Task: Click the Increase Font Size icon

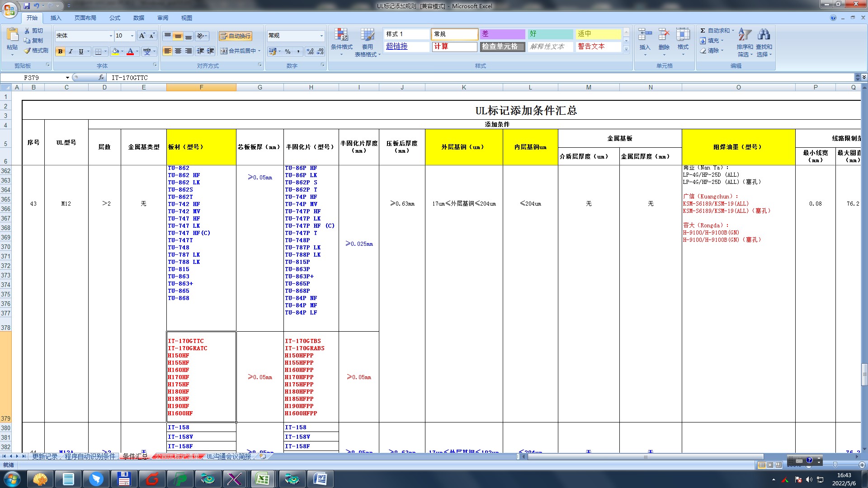Action: (x=142, y=36)
